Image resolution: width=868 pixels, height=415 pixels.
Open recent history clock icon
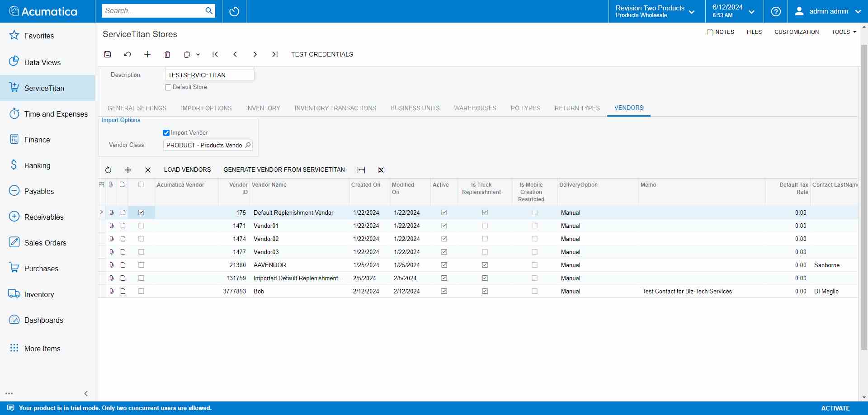point(234,11)
